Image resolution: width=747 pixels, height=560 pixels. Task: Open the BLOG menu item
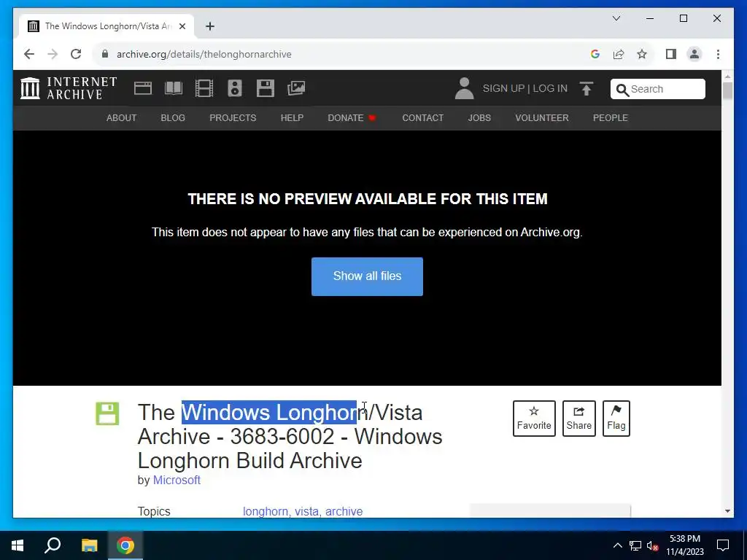173,118
